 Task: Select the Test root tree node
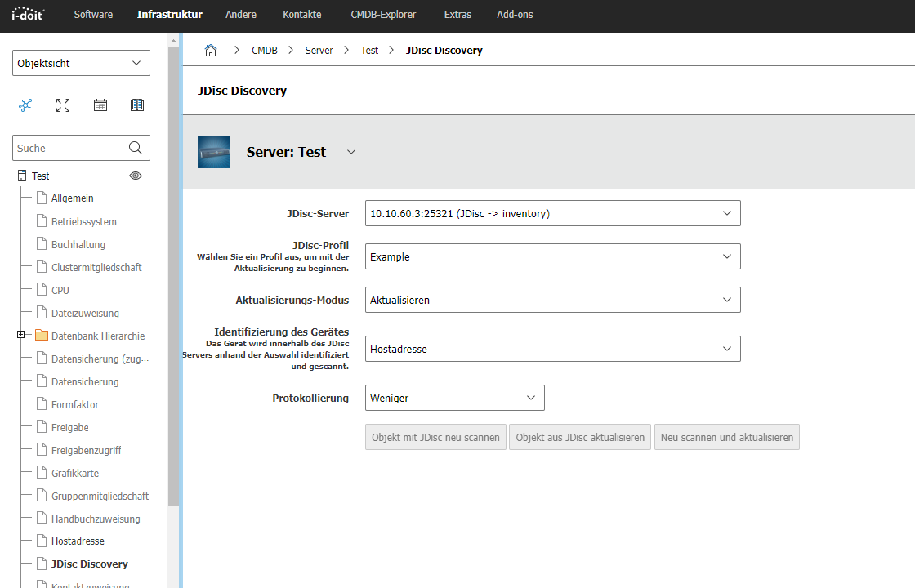40,176
